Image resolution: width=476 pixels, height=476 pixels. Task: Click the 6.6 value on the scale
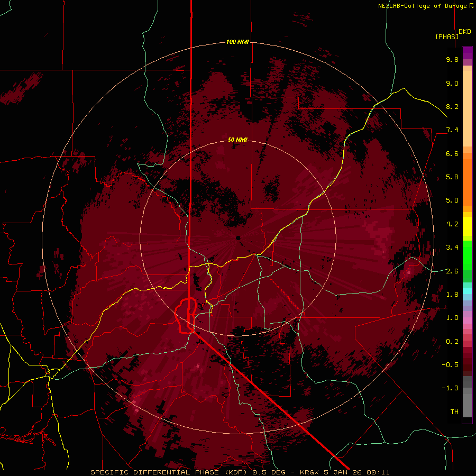452,153
